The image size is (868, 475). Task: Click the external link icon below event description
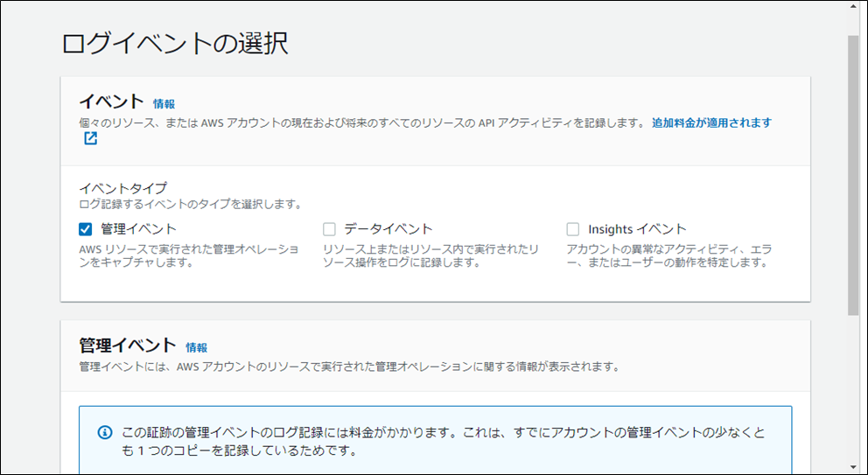point(90,139)
